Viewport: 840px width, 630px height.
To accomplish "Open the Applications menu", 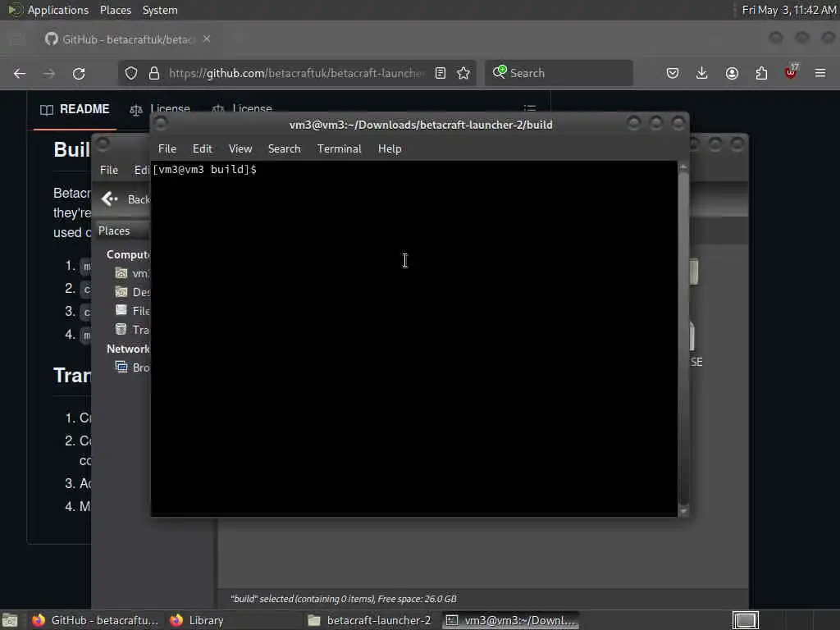I will point(48,10).
